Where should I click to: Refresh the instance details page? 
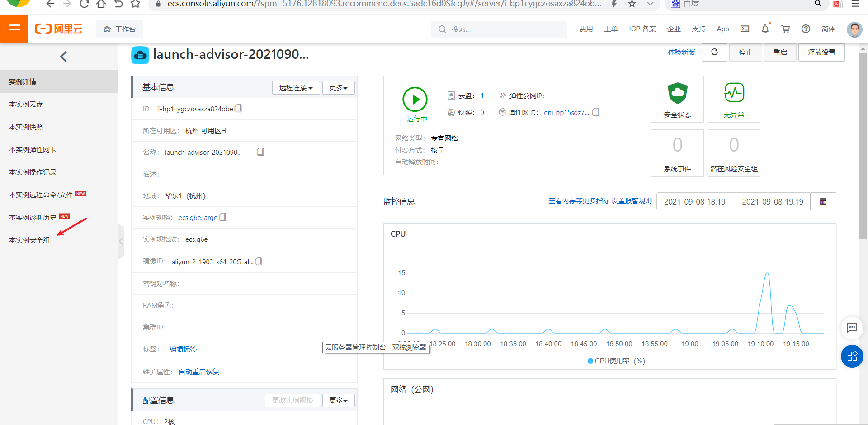[x=714, y=53]
